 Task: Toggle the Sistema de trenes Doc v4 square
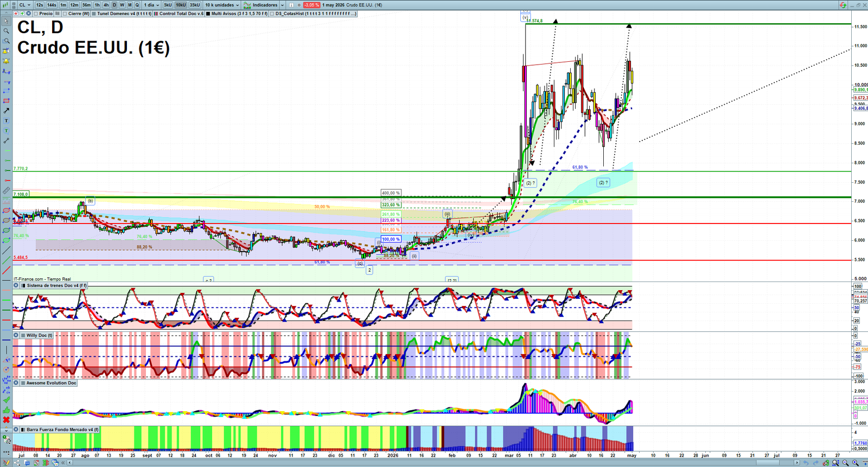[23, 285]
